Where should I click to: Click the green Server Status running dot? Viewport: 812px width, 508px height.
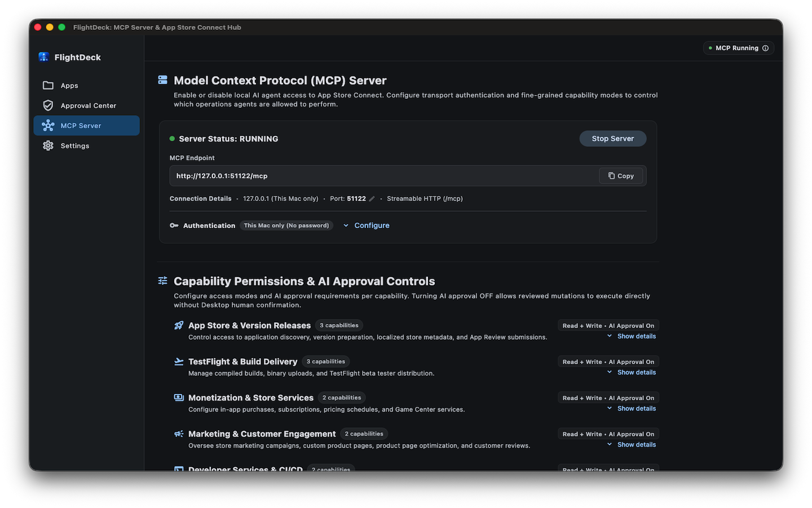pos(172,138)
